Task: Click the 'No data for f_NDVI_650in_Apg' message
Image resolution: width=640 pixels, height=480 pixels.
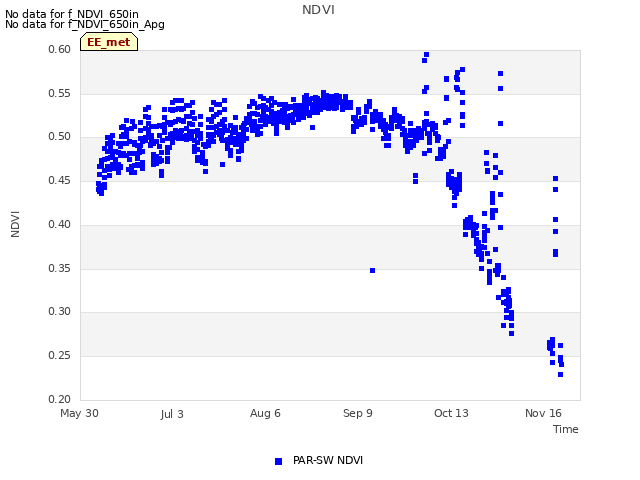Action: (x=85, y=24)
